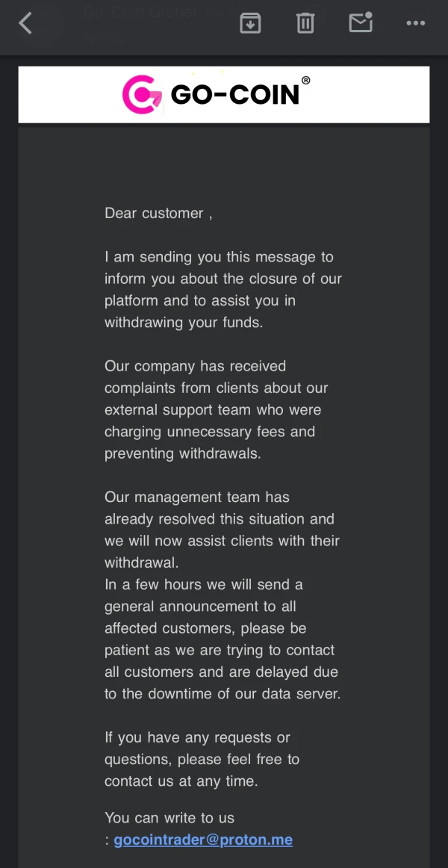Screen dimensions: 448x868
Task: Click the faded email subject in header
Action: [142, 12]
